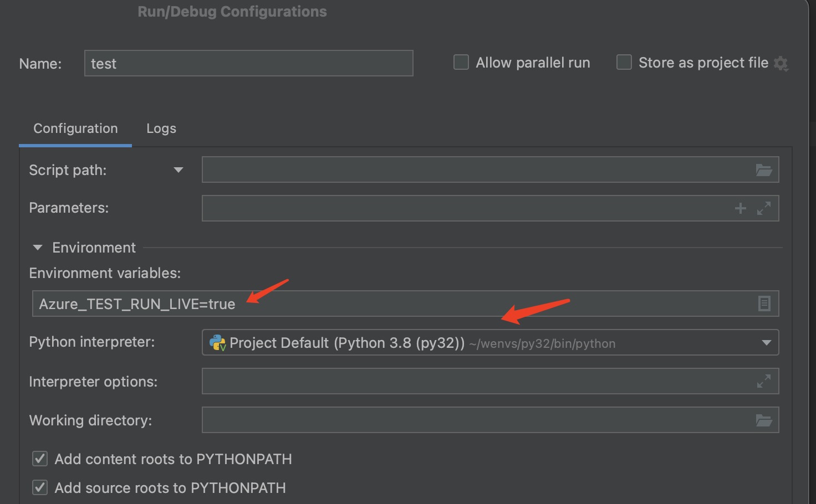Switch to the Configuration tab
This screenshot has width=816, height=504.
[x=75, y=128]
